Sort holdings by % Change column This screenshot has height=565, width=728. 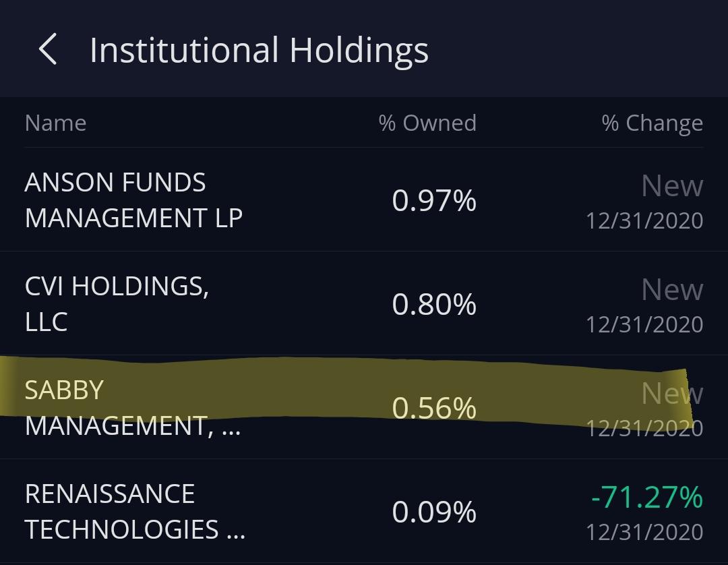tap(653, 123)
